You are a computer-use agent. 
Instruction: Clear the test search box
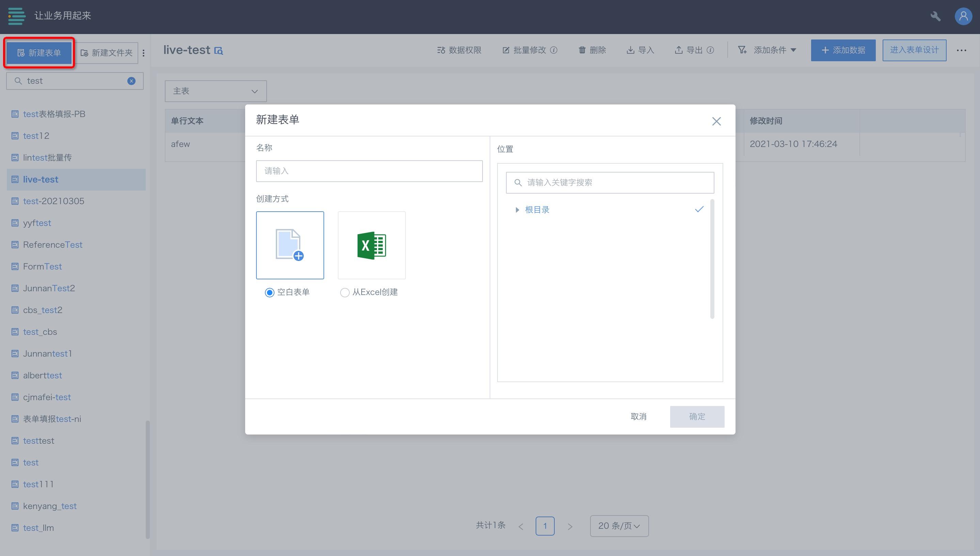click(131, 81)
